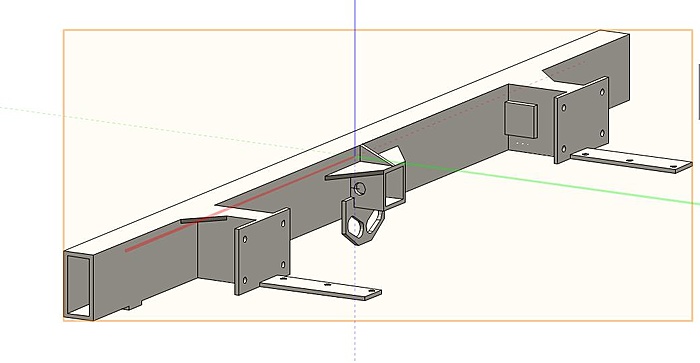Select the left four-hole mounting plate

262,251
